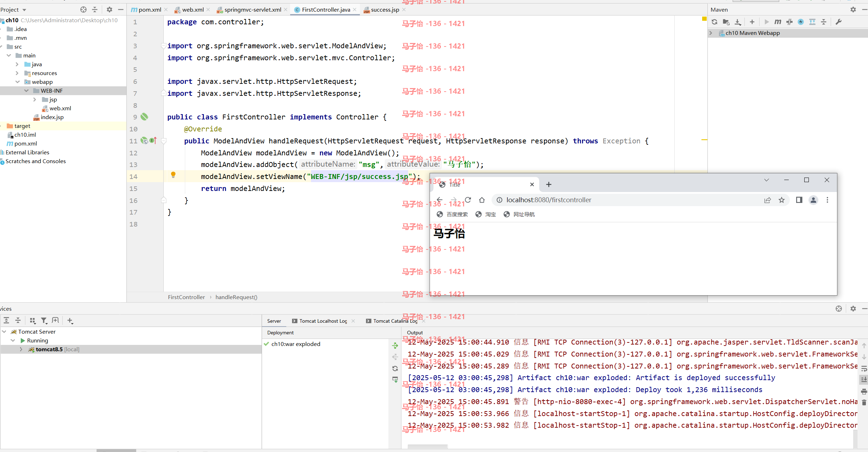The image size is (868, 452).
Task: Collapse the webapp folder
Action: click(18, 82)
